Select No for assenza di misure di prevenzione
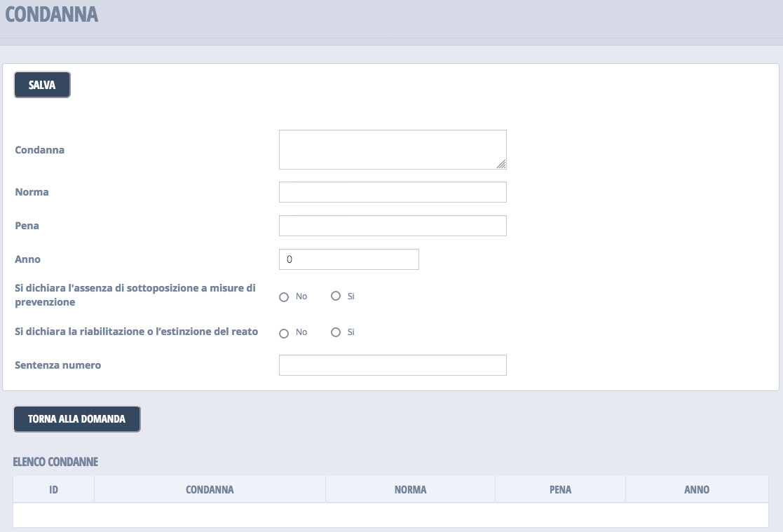Image resolution: width=783 pixels, height=532 pixels. (x=284, y=297)
